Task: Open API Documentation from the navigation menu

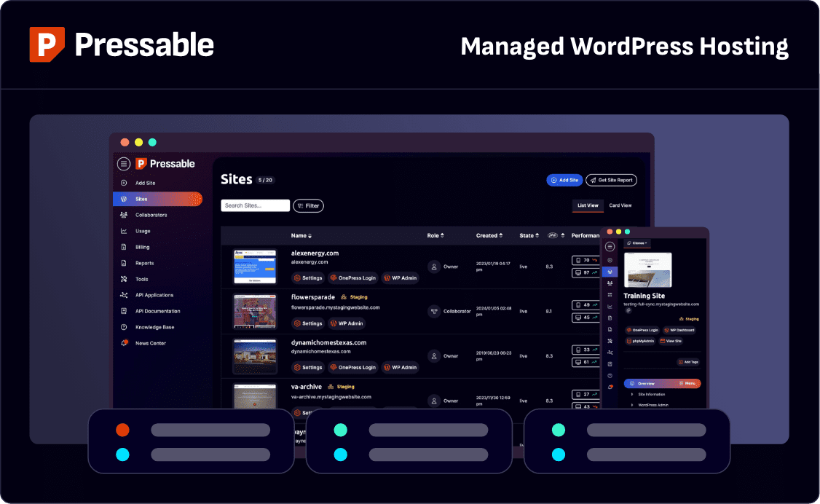Action: coord(124,311)
